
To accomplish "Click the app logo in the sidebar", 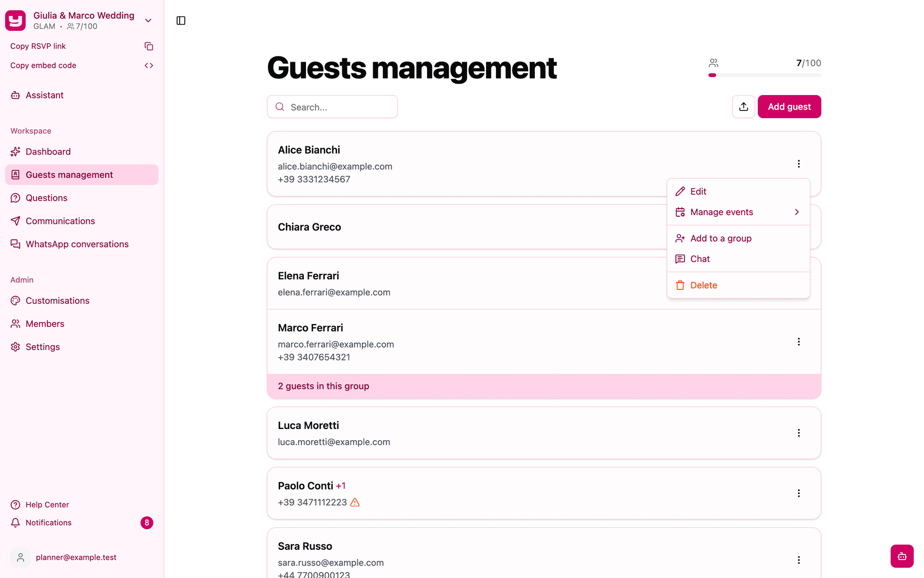I will 15,21.
